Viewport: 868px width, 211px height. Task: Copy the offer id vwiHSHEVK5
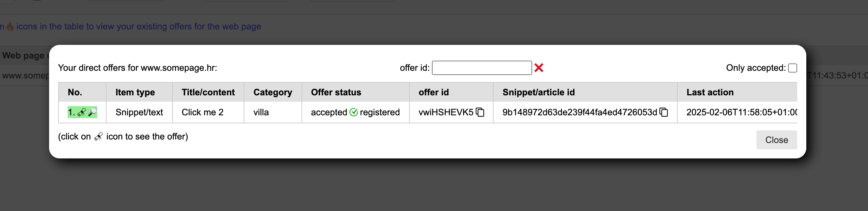pyautogui.click(x=480, y=112)
